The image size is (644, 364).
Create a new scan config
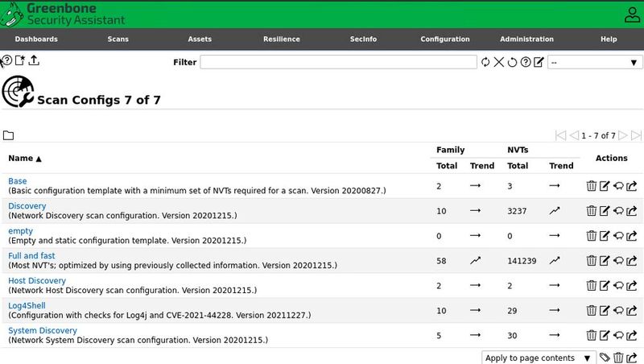click(x=20, y=60)
